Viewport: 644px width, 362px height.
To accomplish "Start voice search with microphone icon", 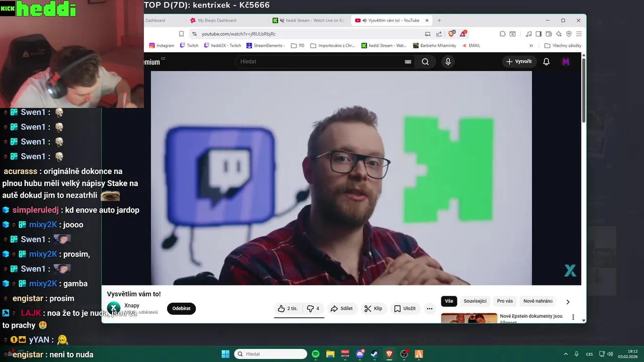I will 448,61.
